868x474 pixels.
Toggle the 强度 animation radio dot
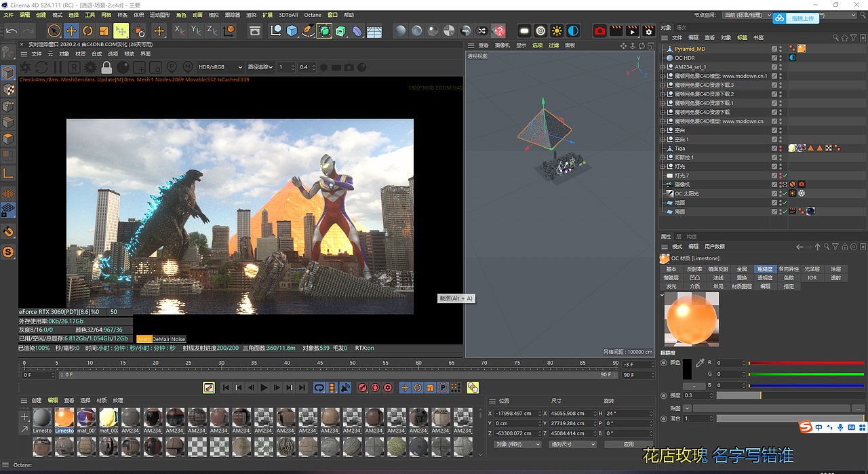pos(663,395)
